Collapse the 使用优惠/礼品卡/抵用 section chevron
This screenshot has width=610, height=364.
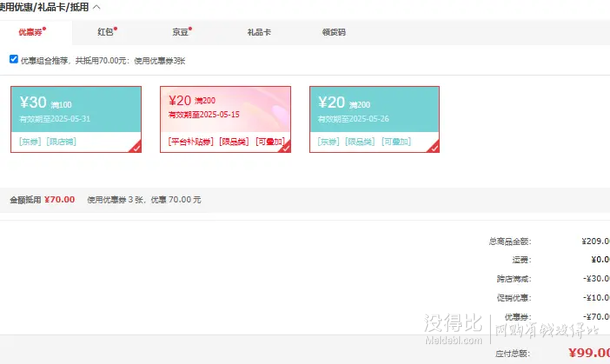click(97, 7)
